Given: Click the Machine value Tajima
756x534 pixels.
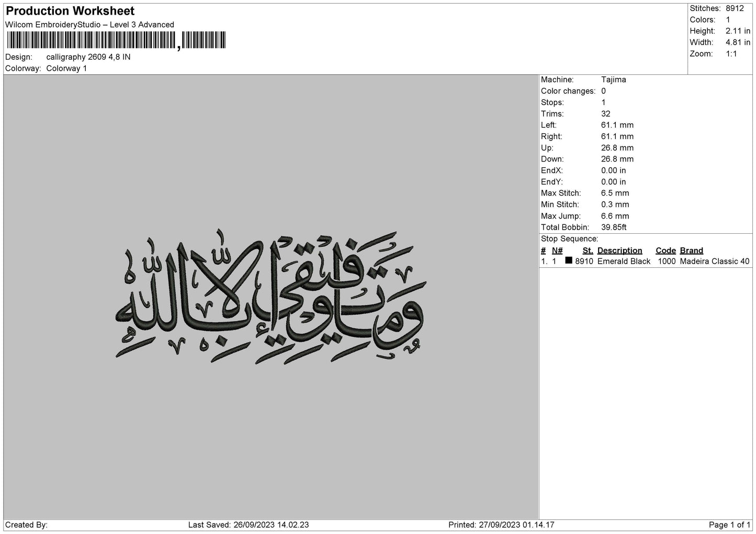Looking at the screenshot, I should point(613,80).
